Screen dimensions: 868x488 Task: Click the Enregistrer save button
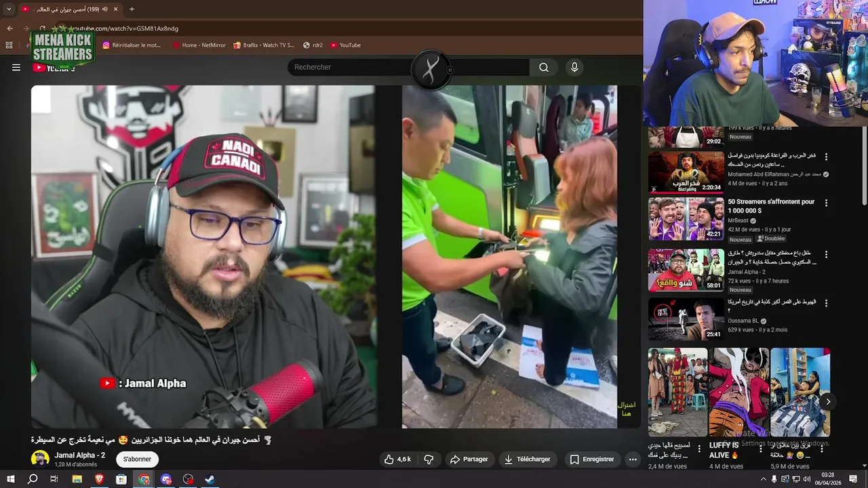point(592,459)
